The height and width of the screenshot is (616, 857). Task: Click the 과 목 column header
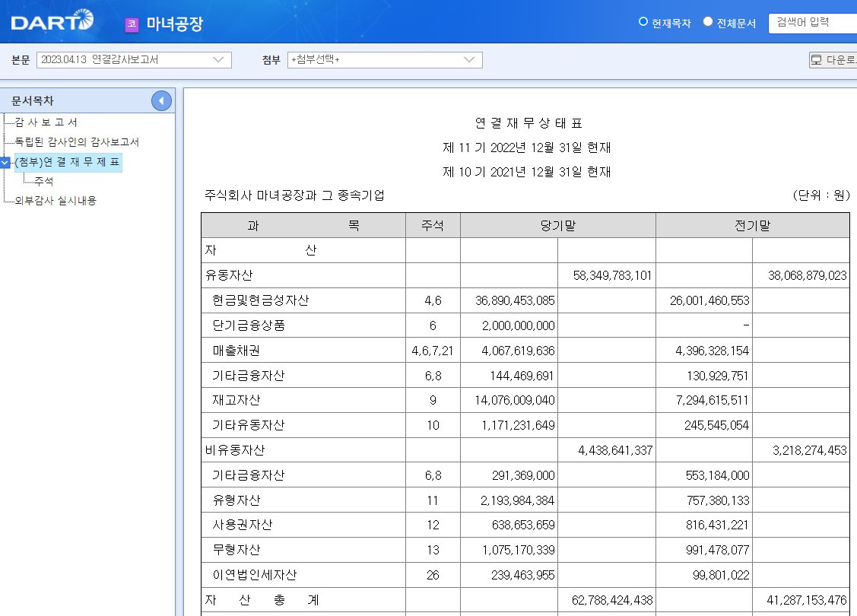click(303, 225)
